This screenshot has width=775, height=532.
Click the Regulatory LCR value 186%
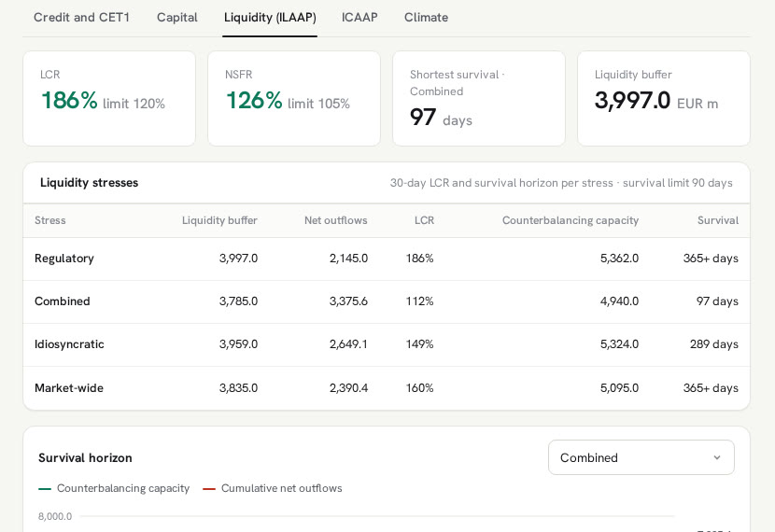point(419,259)
